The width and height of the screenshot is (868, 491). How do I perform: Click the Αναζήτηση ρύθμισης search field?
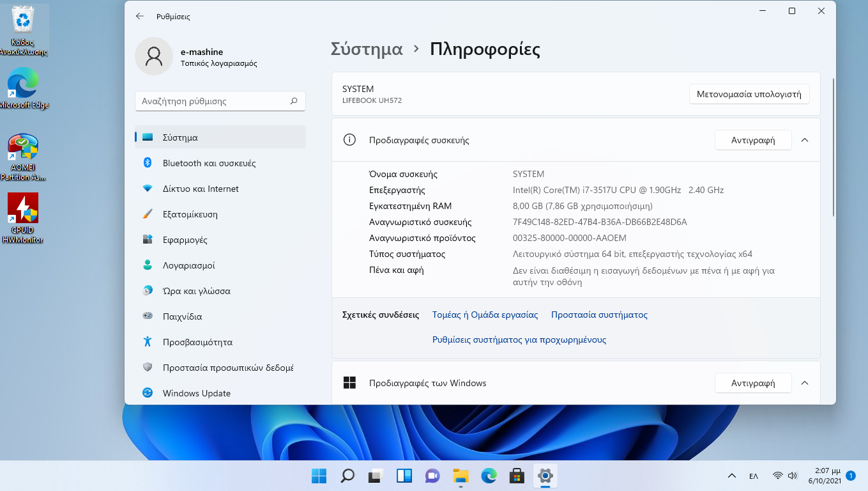click(x=220, y=101)
